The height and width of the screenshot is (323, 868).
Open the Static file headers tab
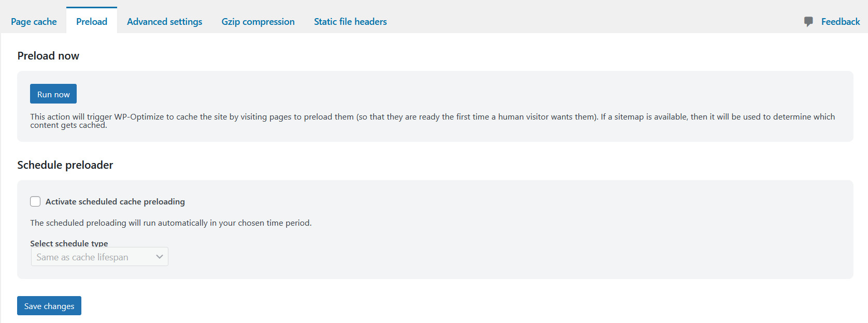350,21
